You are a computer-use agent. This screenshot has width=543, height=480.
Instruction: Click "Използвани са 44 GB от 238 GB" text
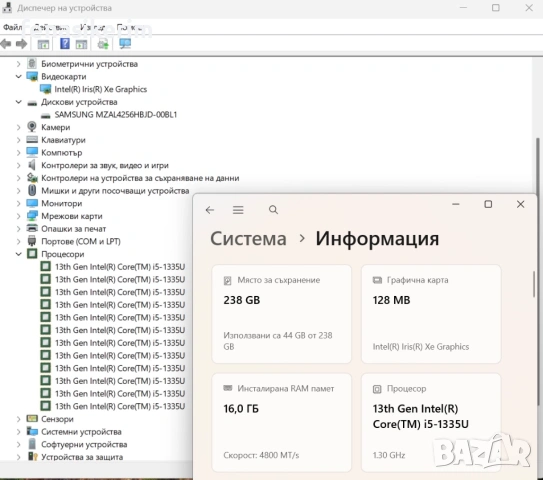pos(278,341)
